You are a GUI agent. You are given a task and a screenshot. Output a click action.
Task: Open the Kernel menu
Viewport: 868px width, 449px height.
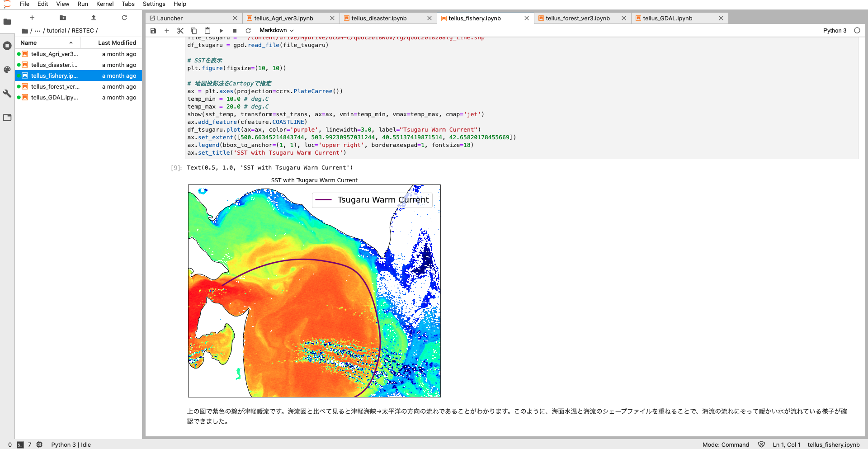click(x=105, y=4)
